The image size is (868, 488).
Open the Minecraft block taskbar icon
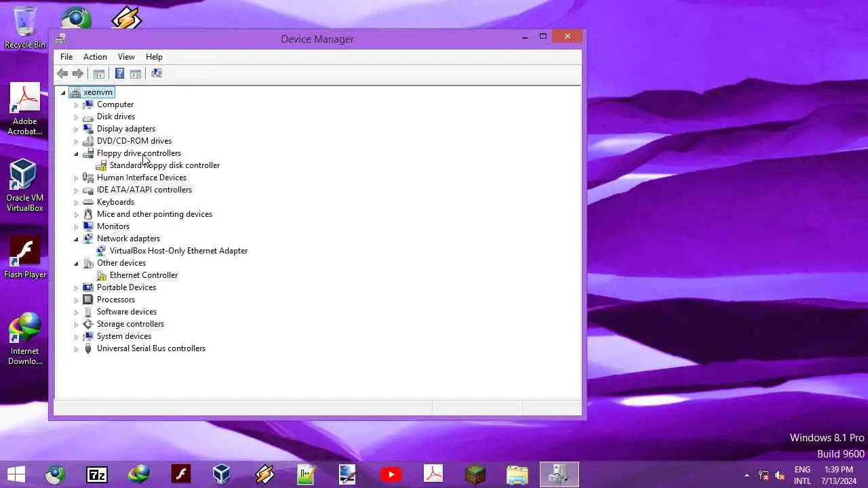(x=475, y=474)
